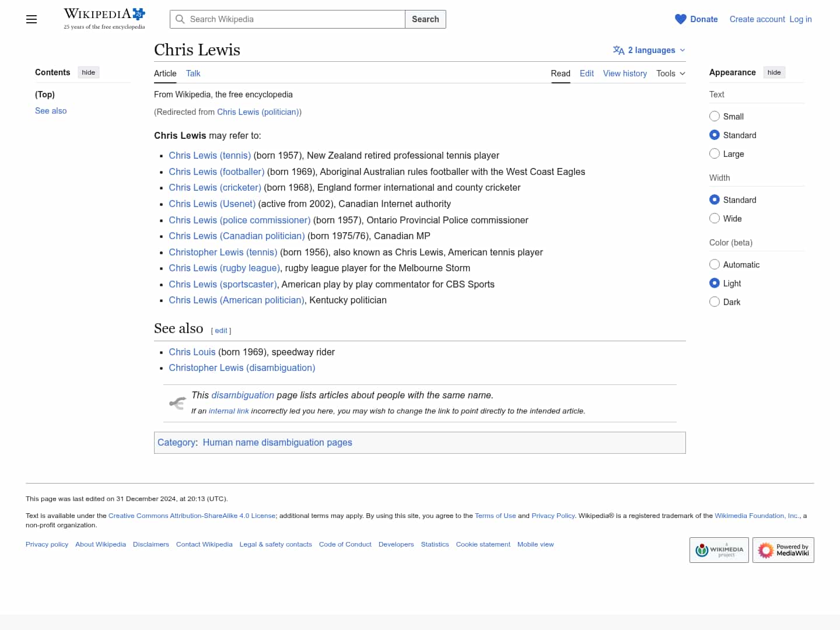Enable the Dark color mode
Screen dimensions: 840x630
[715, 302]
